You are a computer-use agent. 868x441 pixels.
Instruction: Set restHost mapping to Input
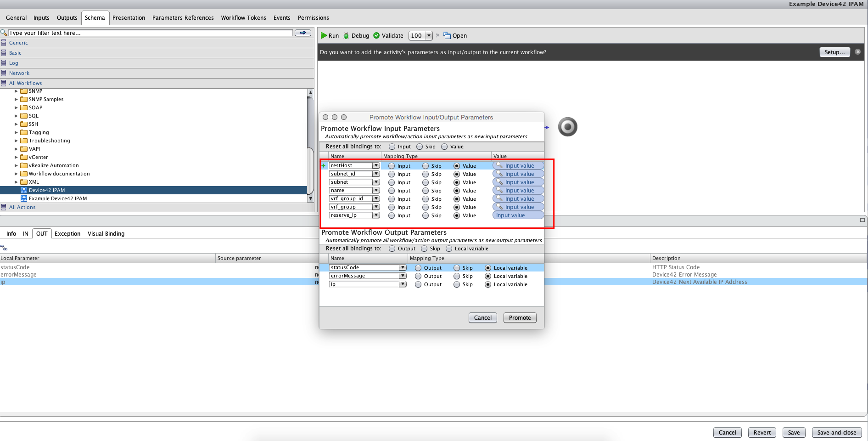[x=392, y=166]
